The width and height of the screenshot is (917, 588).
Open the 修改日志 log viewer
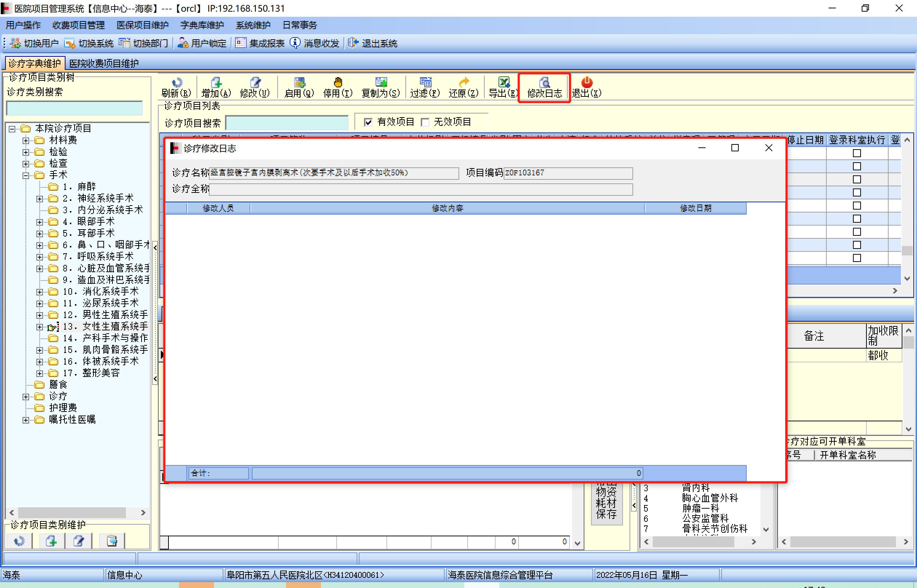coord(544,87)
